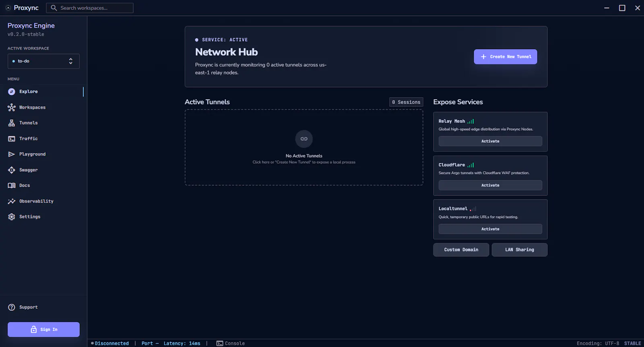644x347 pixels.
Task: Select Tunnels from the sidebar menu
Action: [x=43, y=123]
